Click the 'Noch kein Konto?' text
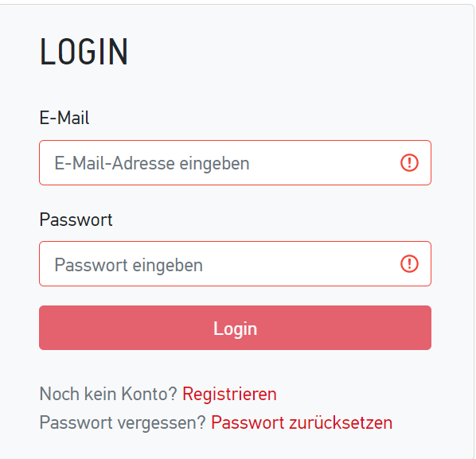 [x=108, y=394]
